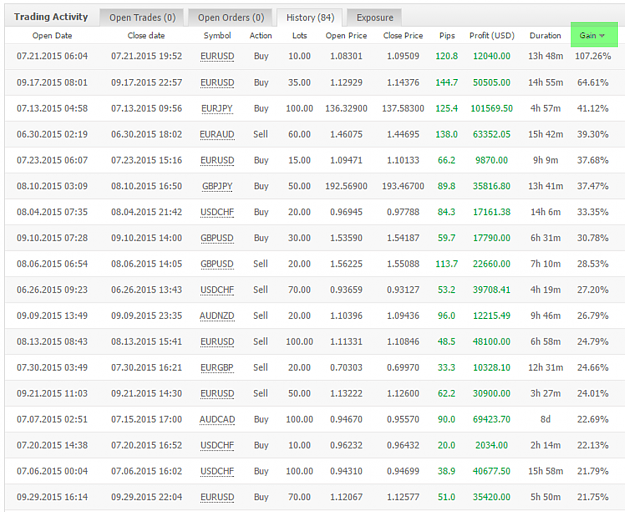The height and width of the screenshot is (512, 625).
Task: Open the EURAUD symbol link
Action: click(x=217, y=134)
